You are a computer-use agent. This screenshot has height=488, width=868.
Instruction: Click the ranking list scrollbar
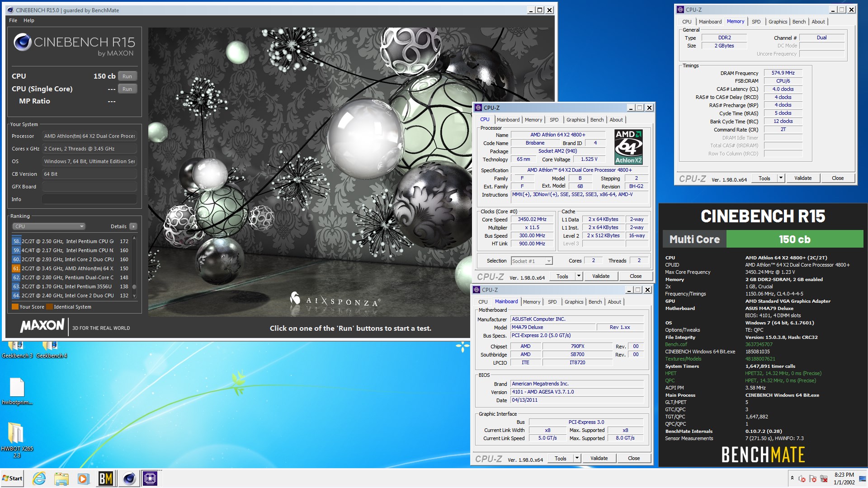[134, 267]
